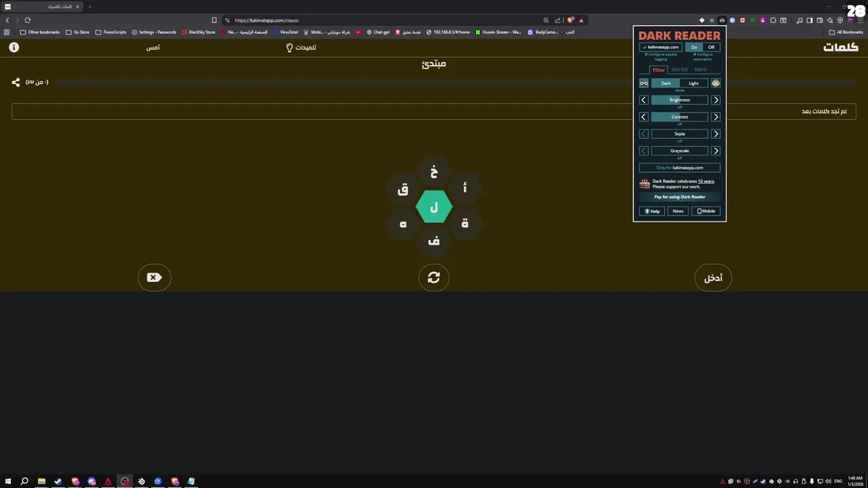Decrease Grayscale with left arrow

tap(644, 151)
